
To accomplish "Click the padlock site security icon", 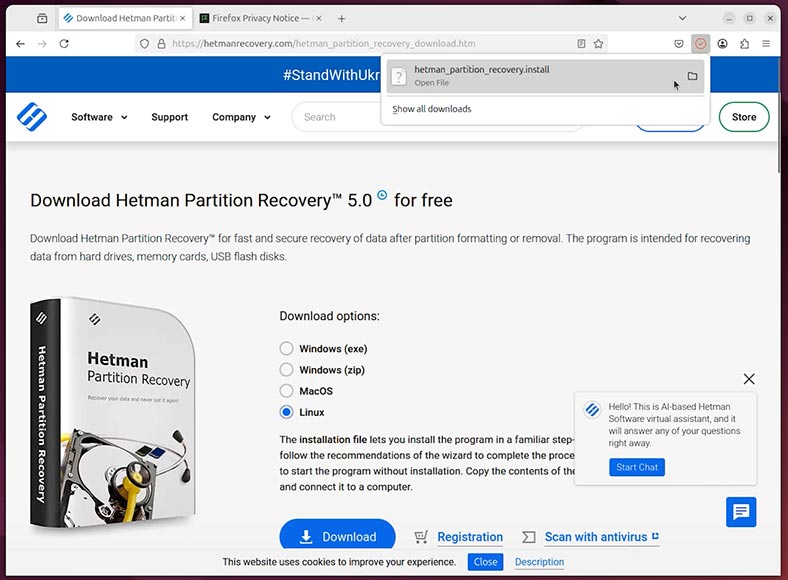I will (x=161, y=44).
